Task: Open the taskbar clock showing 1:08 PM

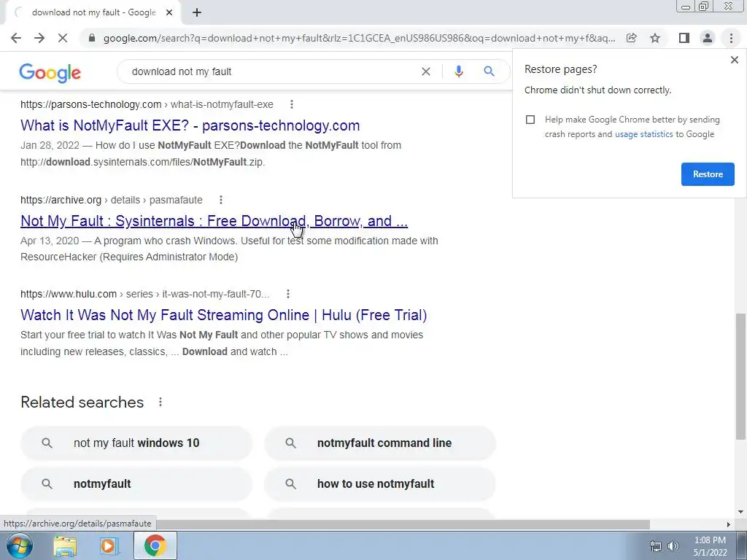Action: [710, 546]
